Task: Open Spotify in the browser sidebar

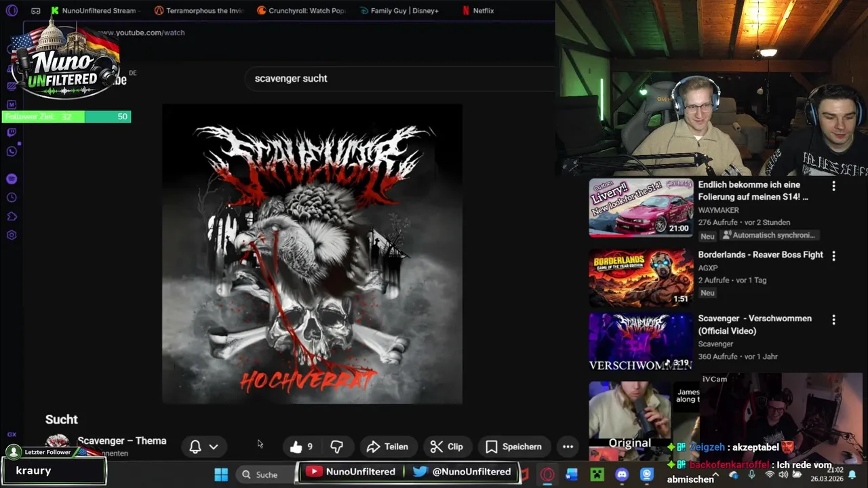Action: click(x=12, y=179)
